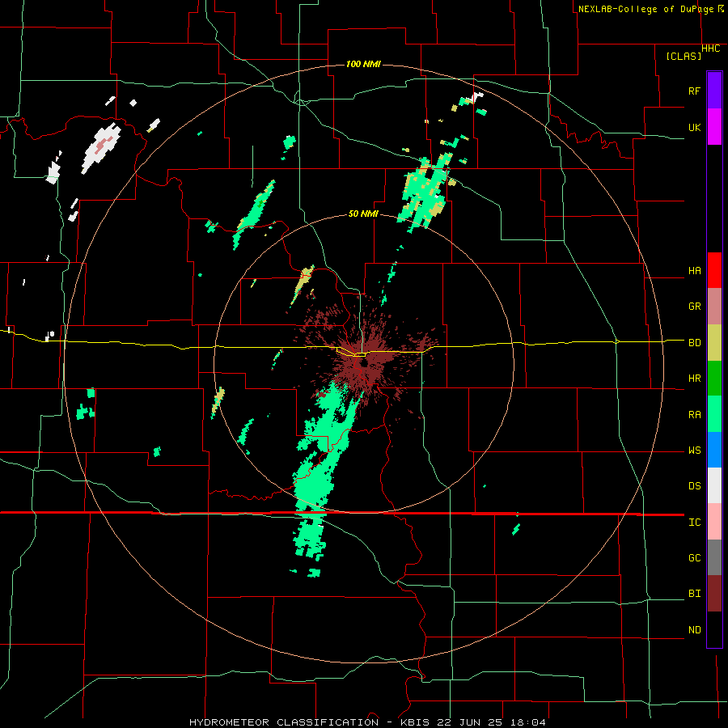Select the GR graupel legend swatch
This screenshot has height=728, width=728.
pyautogui.click(x=714, y=307)
